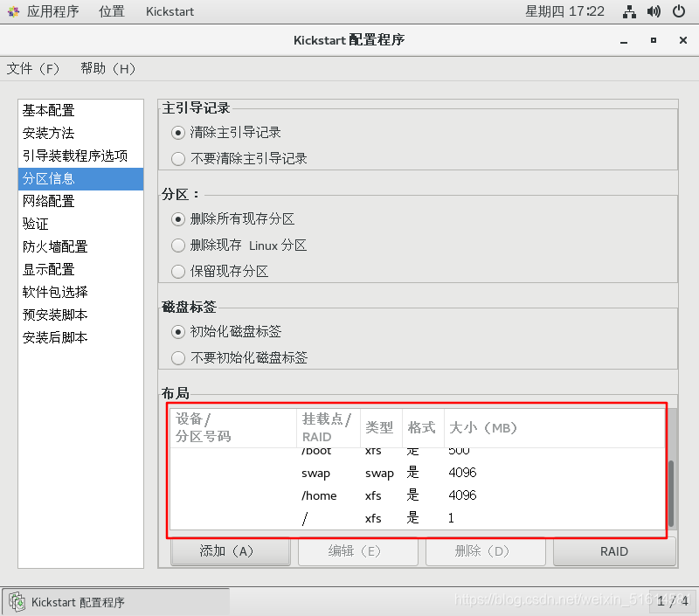699x616 pixels.
Task: Click the clock 星期四 17:22
Action: [564, 11]
